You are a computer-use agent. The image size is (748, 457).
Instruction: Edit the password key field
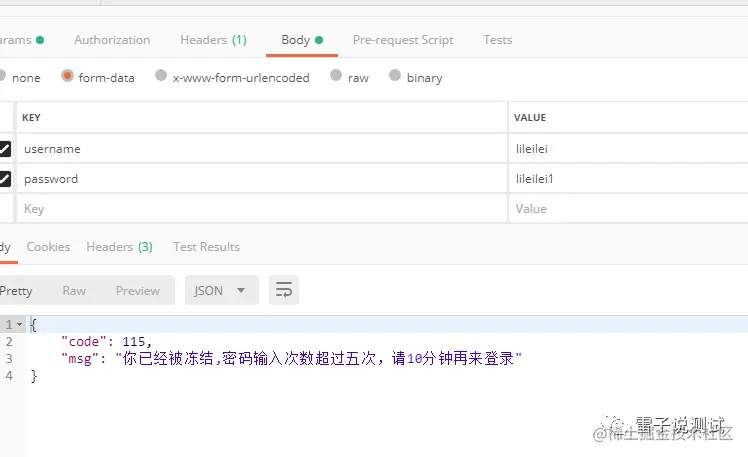pos(262,179)
